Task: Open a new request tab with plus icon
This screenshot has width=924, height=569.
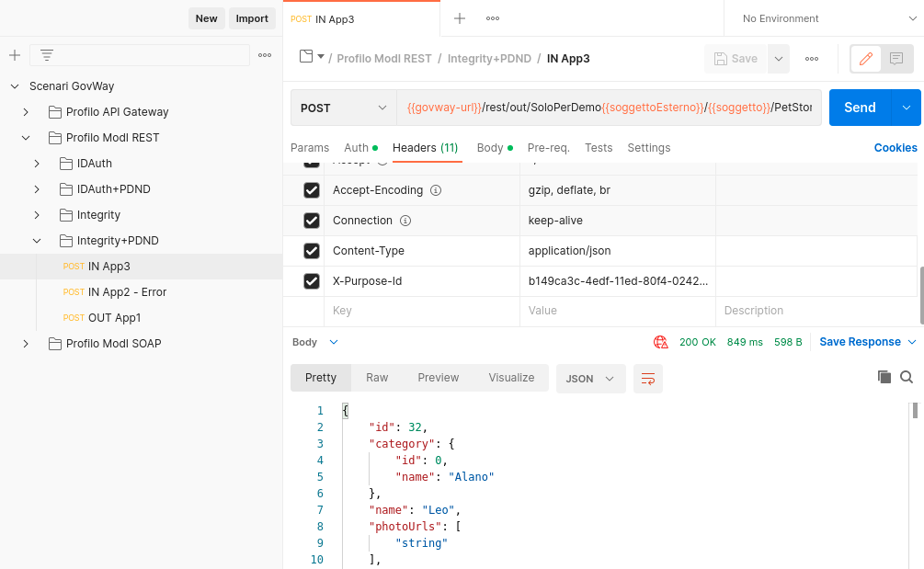Action: 460,18
